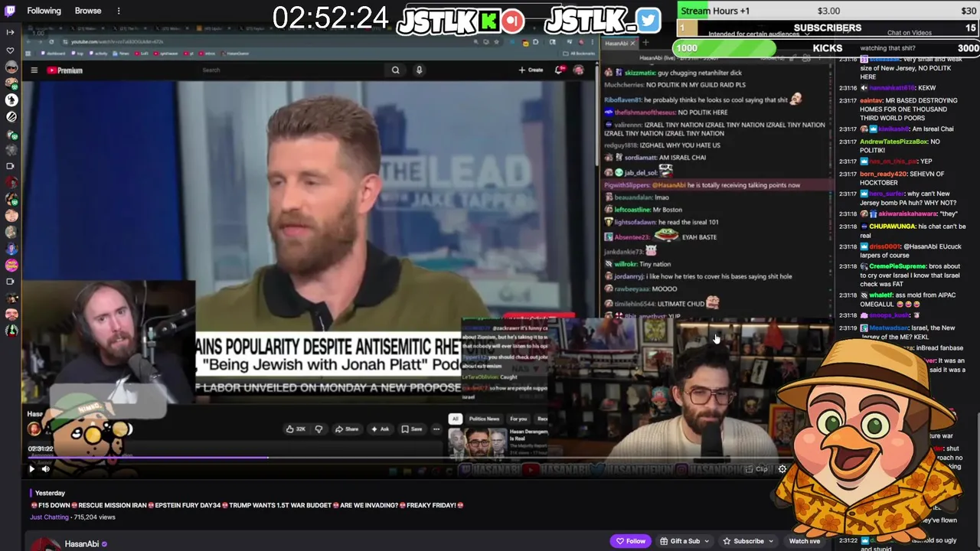Viewport: 980px width, 551px height.
Task: Open the Hasan Derangement recommended video thumbnail
Action: point(476,442)
